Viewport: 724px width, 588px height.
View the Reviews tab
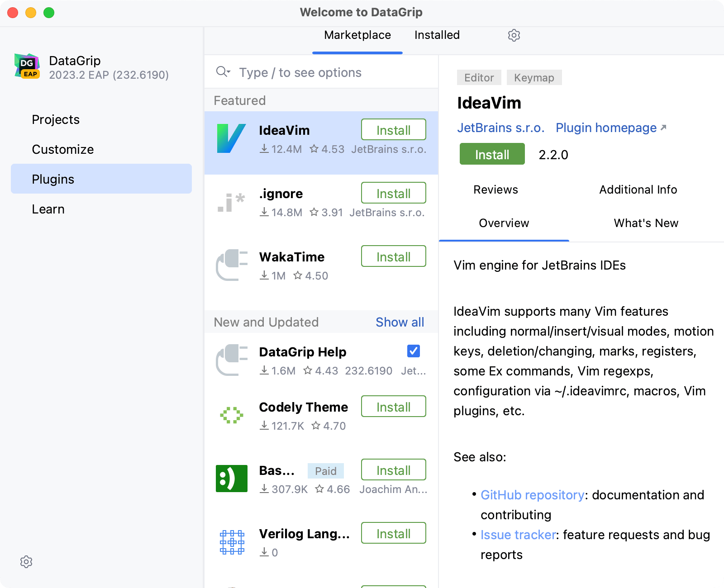point(495,190)
